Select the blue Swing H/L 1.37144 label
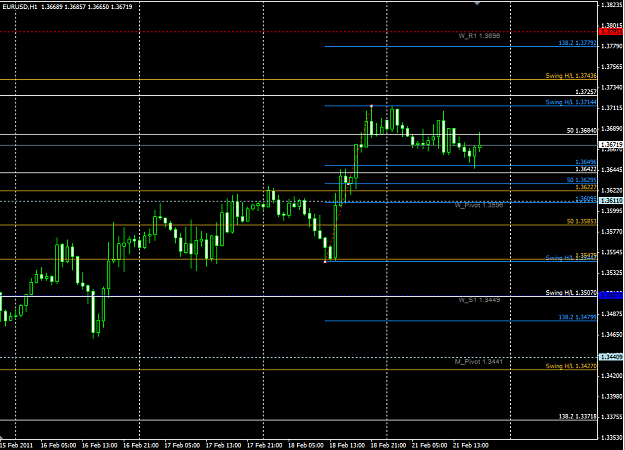This screenshot has width=625, height=450. tap(571, 102)
